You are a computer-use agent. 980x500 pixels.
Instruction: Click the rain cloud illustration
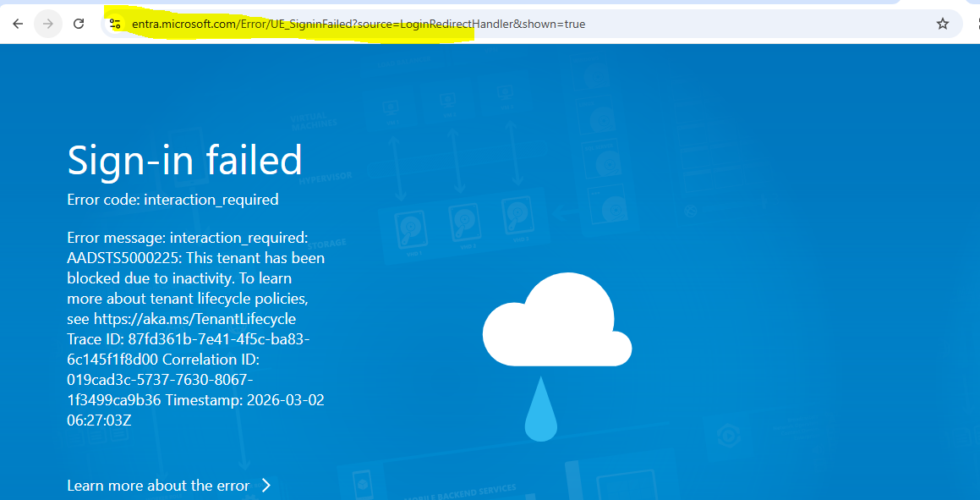(557, 357)
